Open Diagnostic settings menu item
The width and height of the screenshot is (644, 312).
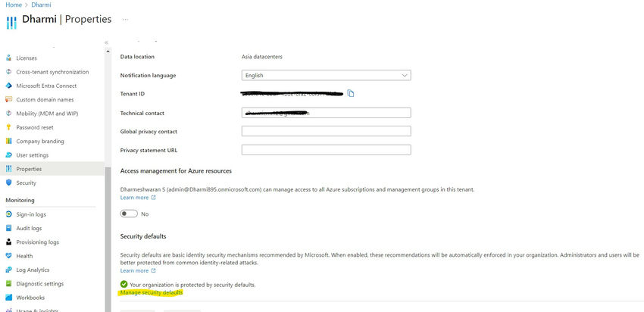coord(40,284)
